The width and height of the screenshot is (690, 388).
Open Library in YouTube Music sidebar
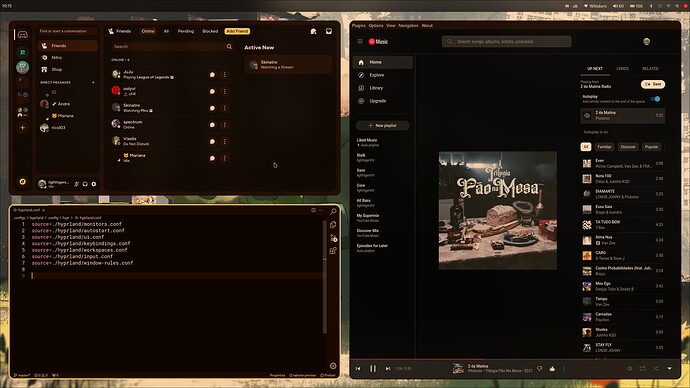pos(382,88)
